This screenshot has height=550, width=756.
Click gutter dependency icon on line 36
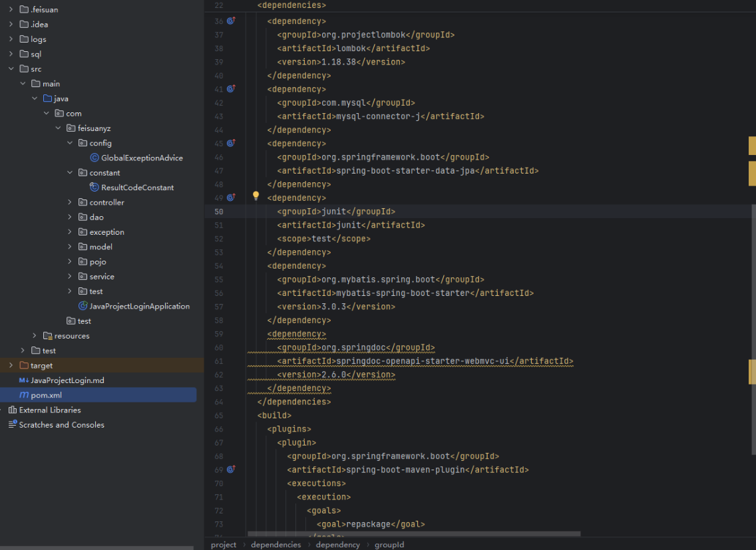231,21
